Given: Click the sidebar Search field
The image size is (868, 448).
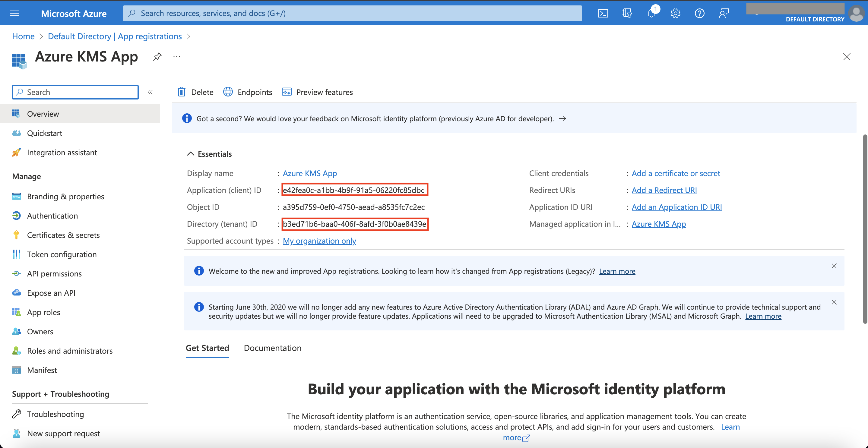Looking at the screenshot, I should (x=75, y=92).
